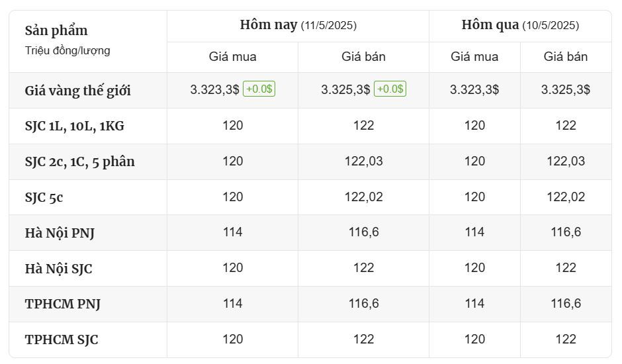Image resolution: width=622 pixels, height=364 pixels.
Task: Click the green +0.0$ badge beside 3.323,3$
Action: [259, 89]
